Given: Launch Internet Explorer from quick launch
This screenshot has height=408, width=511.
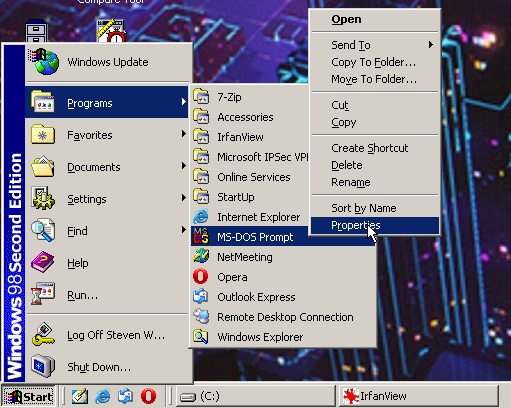Looking at the screenshot, I should (x=103, y=396).
